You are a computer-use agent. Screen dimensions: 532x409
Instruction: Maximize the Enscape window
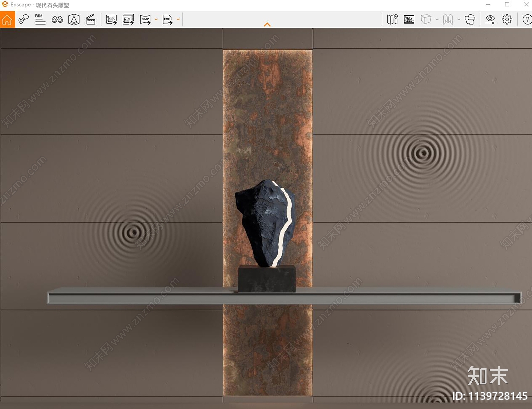coord(507,4)
